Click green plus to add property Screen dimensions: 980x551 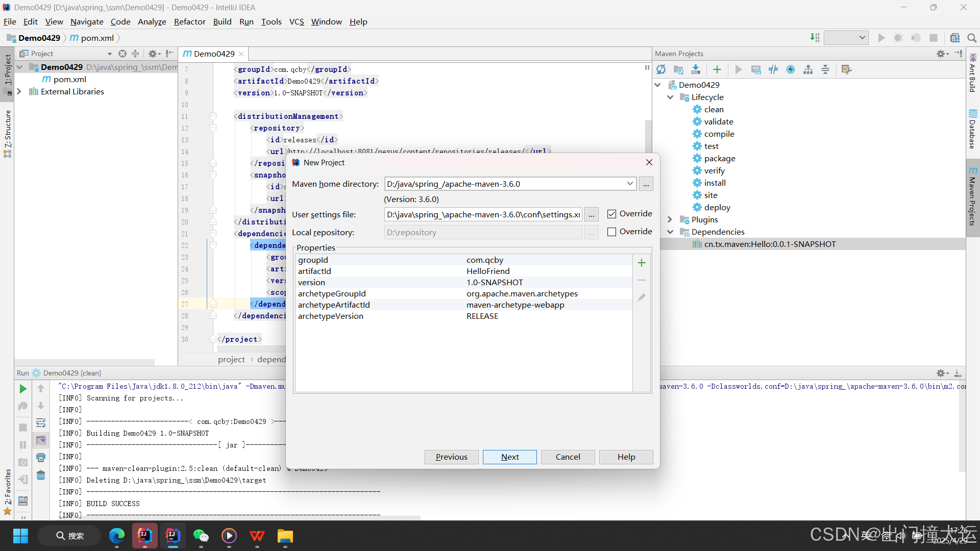coord(642,263)
